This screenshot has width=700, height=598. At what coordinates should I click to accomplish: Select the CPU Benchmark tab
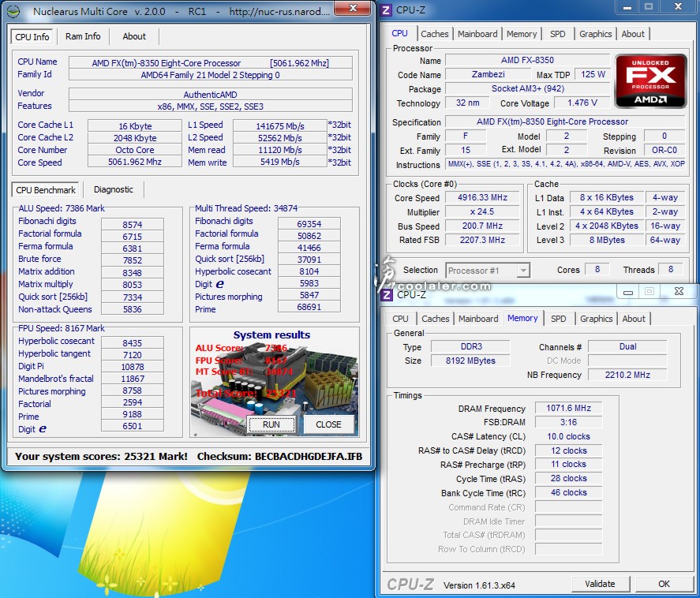coord(46,189)
